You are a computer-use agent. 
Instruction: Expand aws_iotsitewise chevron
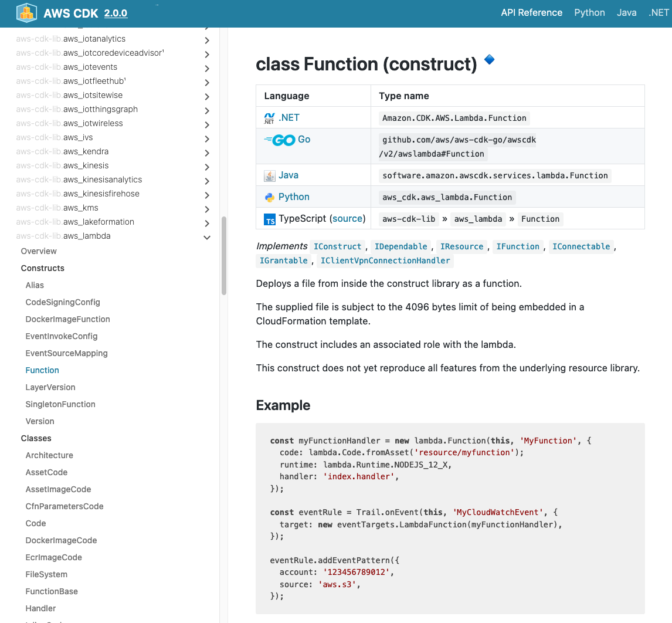207,96
